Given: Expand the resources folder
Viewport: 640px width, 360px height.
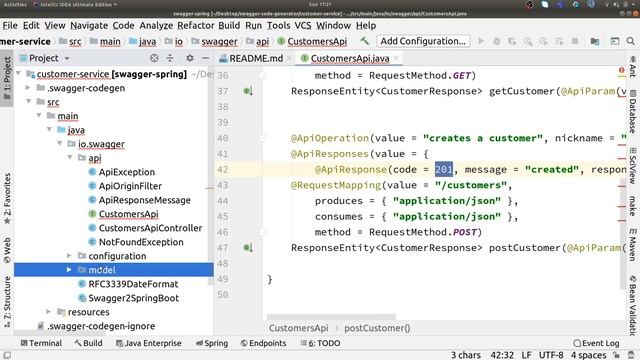Looking at the screenshot, I should tap(49, 312).
